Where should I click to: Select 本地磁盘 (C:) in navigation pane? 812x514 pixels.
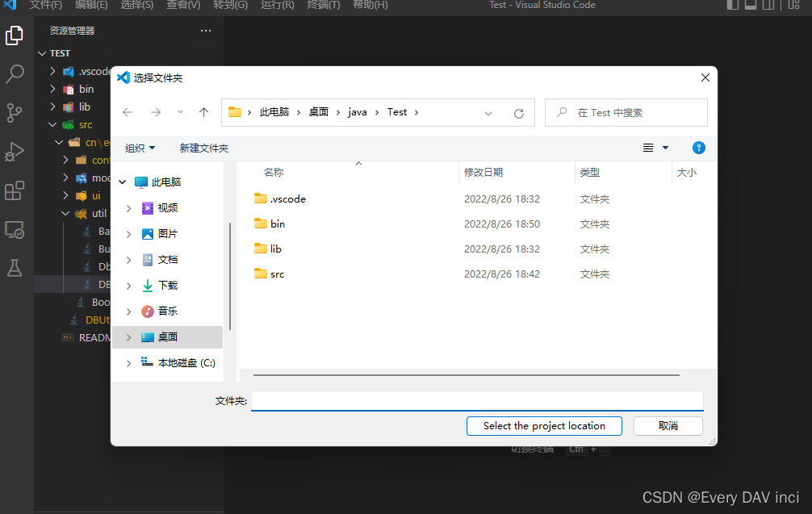[x=178, y=363]
